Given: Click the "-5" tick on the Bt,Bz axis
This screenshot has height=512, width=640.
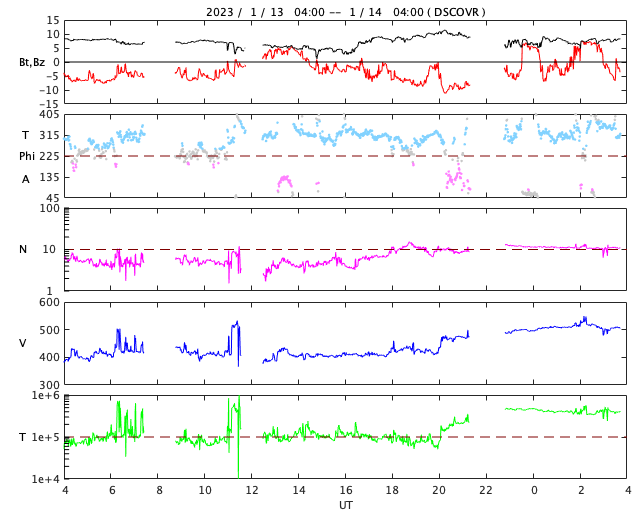Looking at the screenshot, I should (x=52, y=76).
